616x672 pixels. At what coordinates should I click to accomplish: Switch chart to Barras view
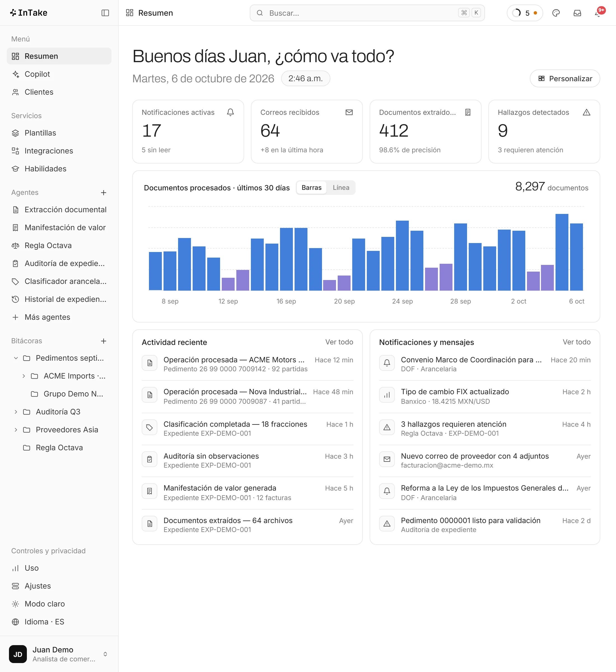point(311,188)
